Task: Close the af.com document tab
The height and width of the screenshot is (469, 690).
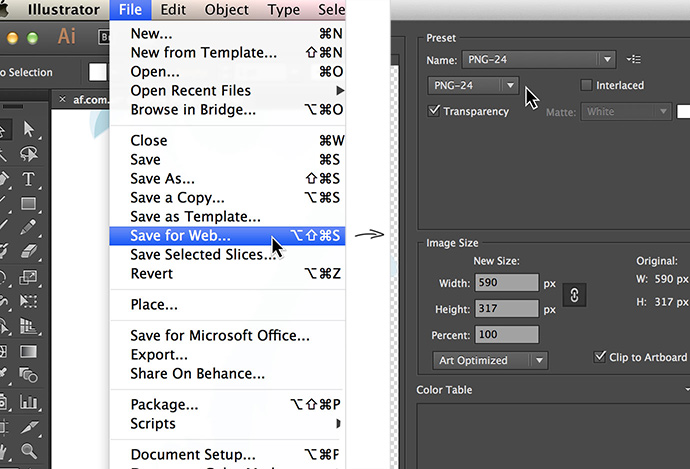Action: click(62, 99)
